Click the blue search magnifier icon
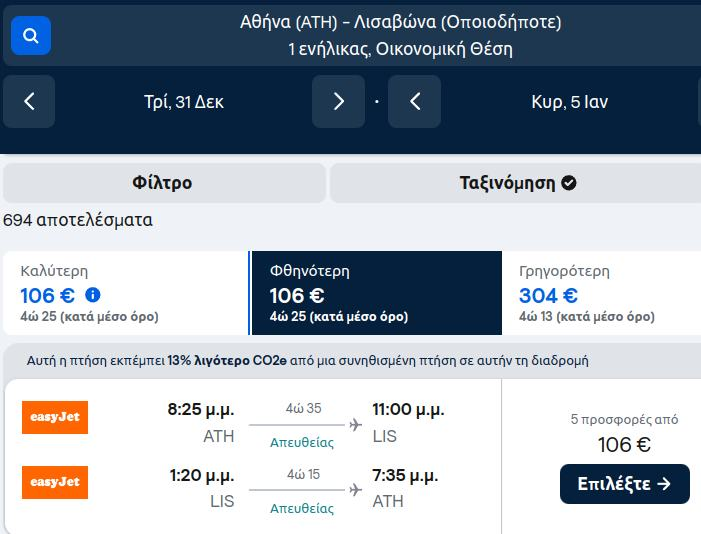The image size is (701, 534). pyautogui.click(x=31, y=36)
